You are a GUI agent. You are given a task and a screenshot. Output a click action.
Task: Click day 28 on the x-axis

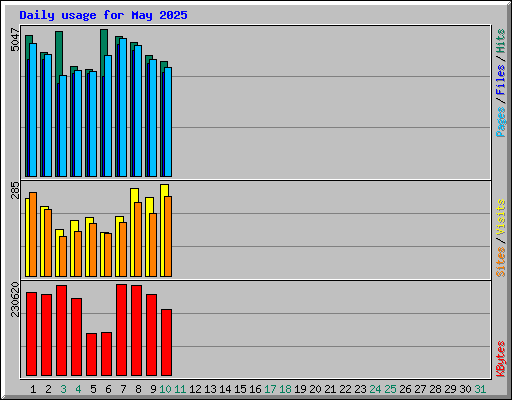(435, 389)
